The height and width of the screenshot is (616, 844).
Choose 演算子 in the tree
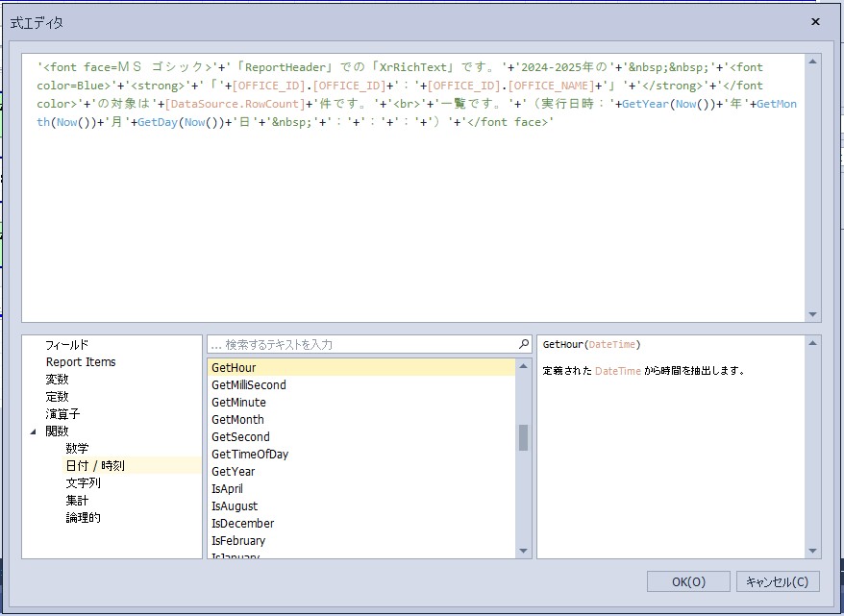click(62, 414)
